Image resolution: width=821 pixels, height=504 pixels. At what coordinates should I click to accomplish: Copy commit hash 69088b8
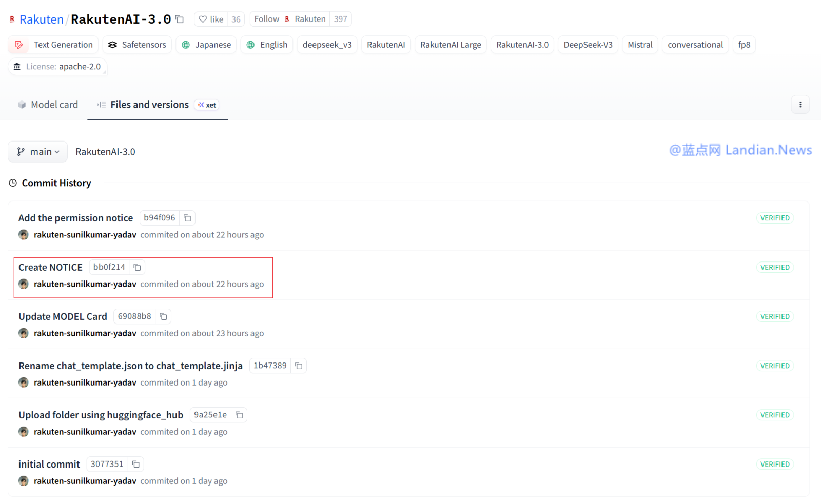pyautogui.click(x=163, y=316)
